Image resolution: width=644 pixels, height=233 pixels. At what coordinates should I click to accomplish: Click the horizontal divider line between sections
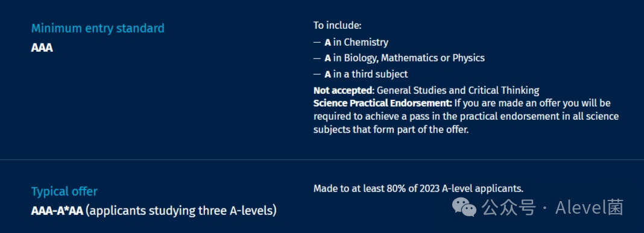click(322, 160)
